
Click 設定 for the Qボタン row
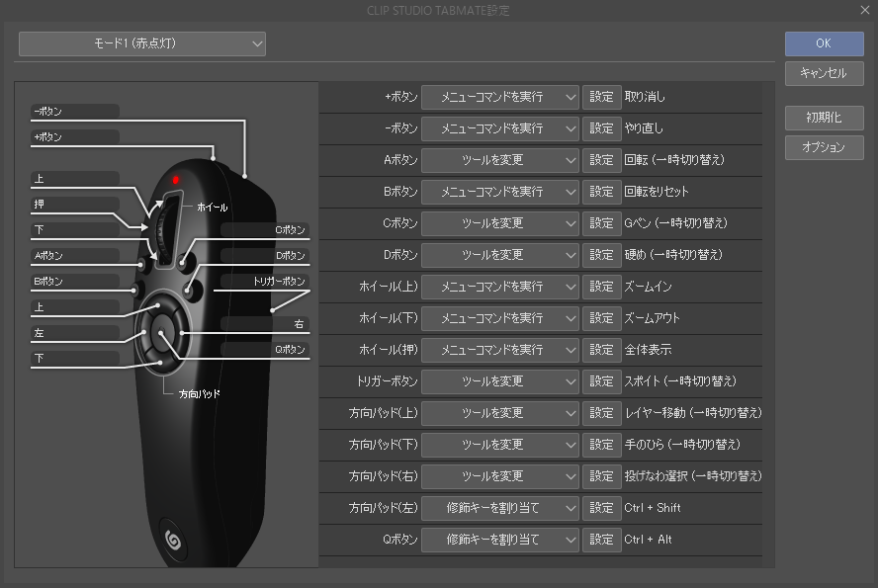(x=601, y=540)
